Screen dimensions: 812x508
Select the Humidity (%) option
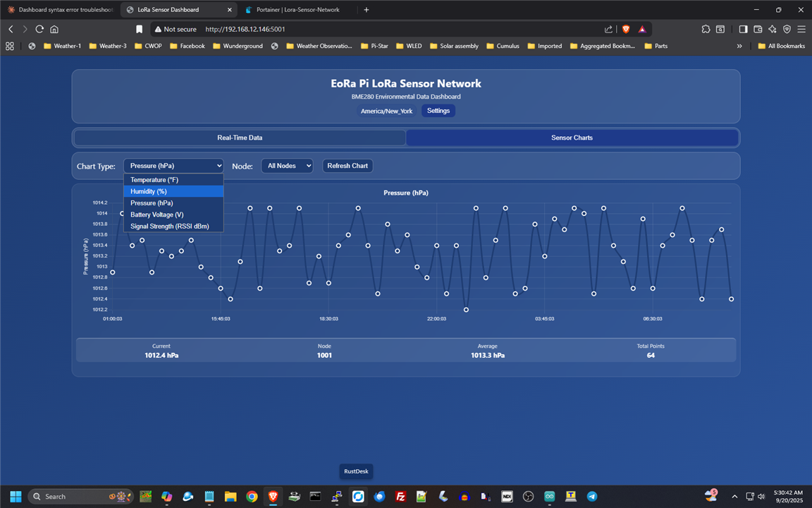(x=173, y=191)
